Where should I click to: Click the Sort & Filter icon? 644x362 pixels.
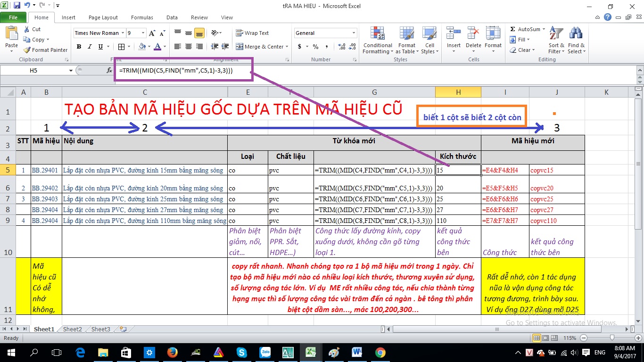tap(556, 40)
